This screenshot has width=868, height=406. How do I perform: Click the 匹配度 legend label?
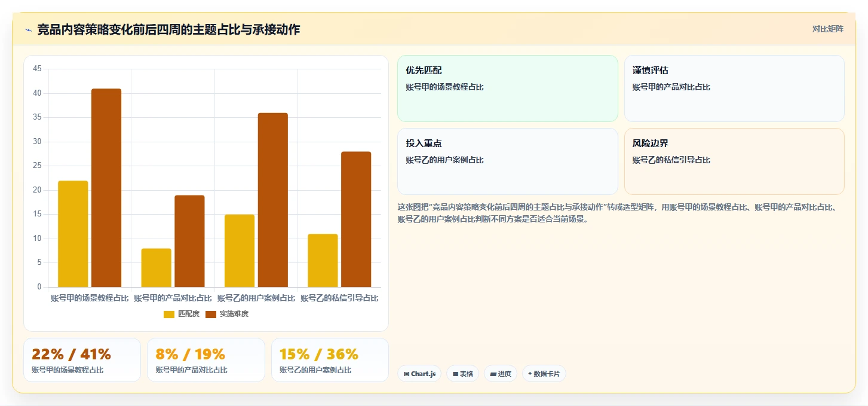189,314
